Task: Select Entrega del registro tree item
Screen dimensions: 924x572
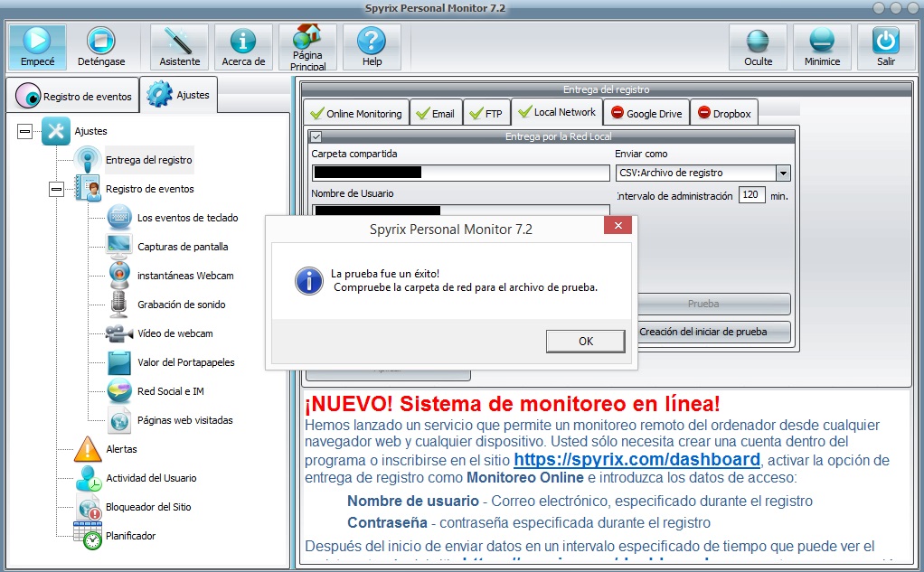Action: tap(149, 160)
